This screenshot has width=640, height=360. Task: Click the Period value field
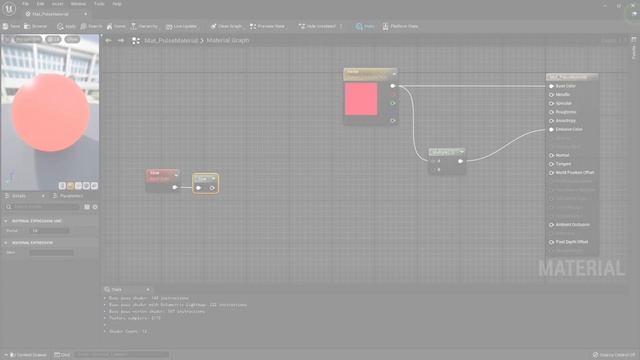(x=50, y=231)
